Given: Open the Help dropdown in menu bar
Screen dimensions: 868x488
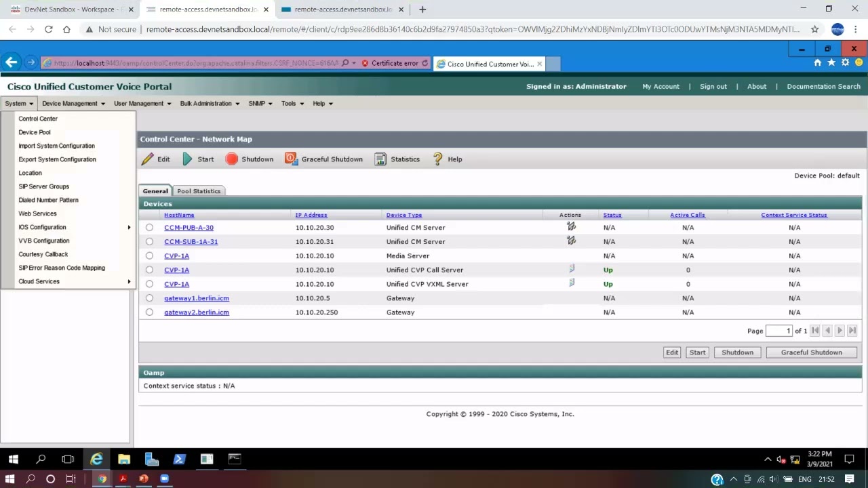Looking at the screenshot, I should coord(323,104).
